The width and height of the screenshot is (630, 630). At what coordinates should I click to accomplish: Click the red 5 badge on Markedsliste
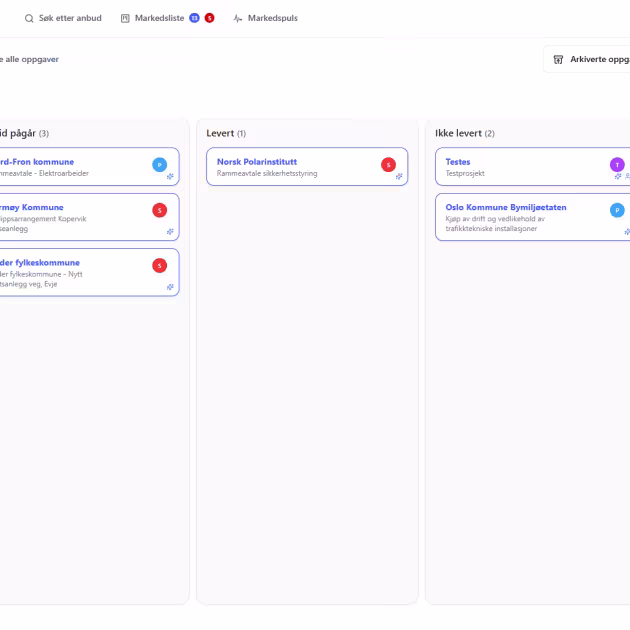(209, 18)
